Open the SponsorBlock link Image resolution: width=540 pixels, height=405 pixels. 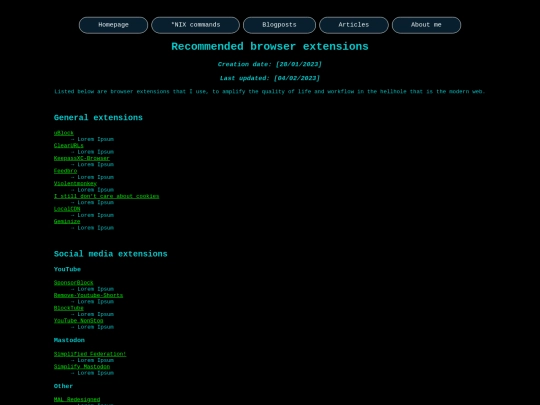73,283
